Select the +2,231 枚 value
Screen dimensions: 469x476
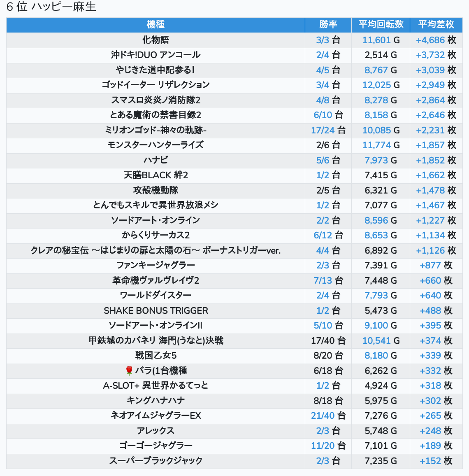click(x=436, y=130)
